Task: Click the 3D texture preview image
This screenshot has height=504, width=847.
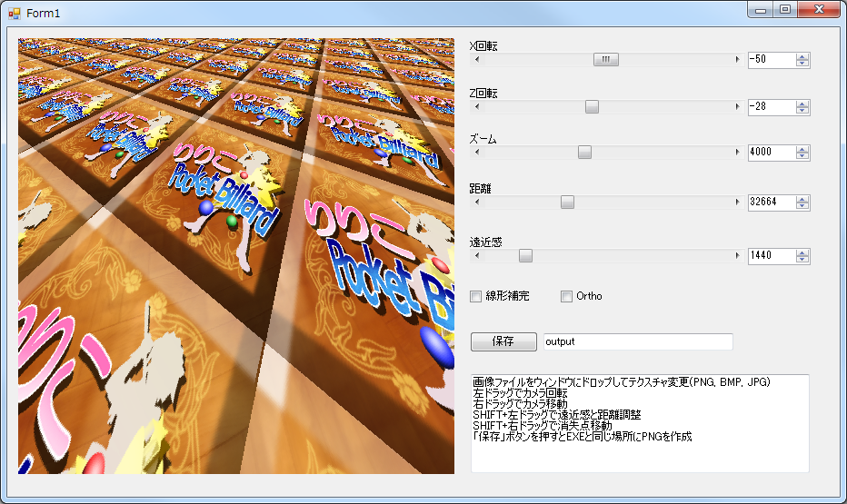Action: pos(236,256)
